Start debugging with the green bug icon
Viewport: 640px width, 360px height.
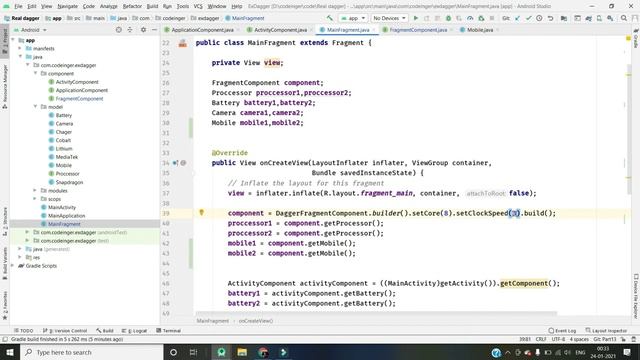(448, 18)
